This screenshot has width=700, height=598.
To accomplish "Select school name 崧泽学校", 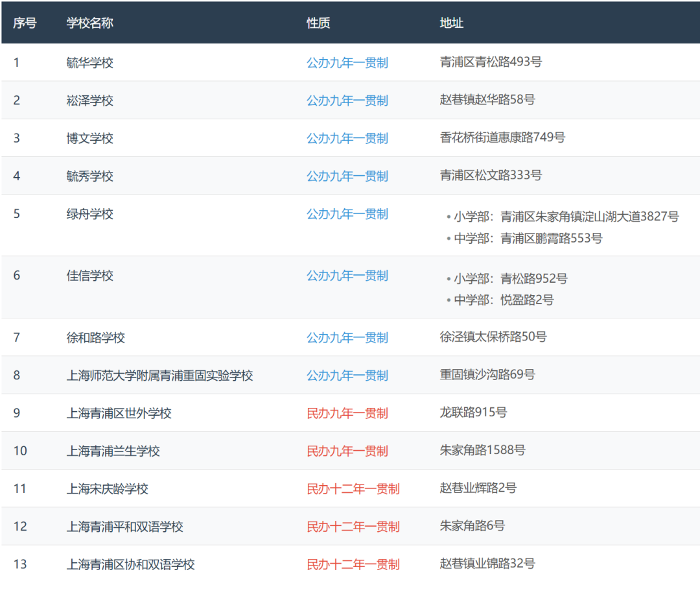I will pos(89,101).
